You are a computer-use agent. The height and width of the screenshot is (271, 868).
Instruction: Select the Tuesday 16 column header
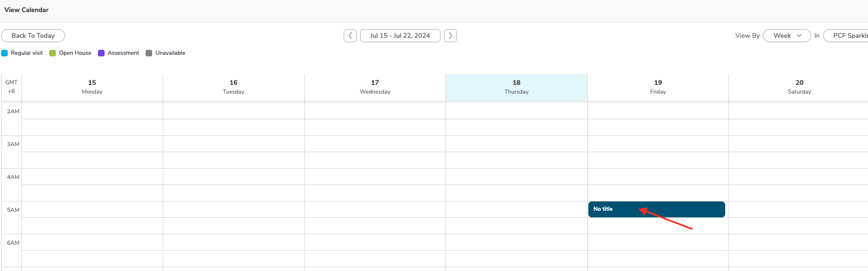tap(234, 87)
